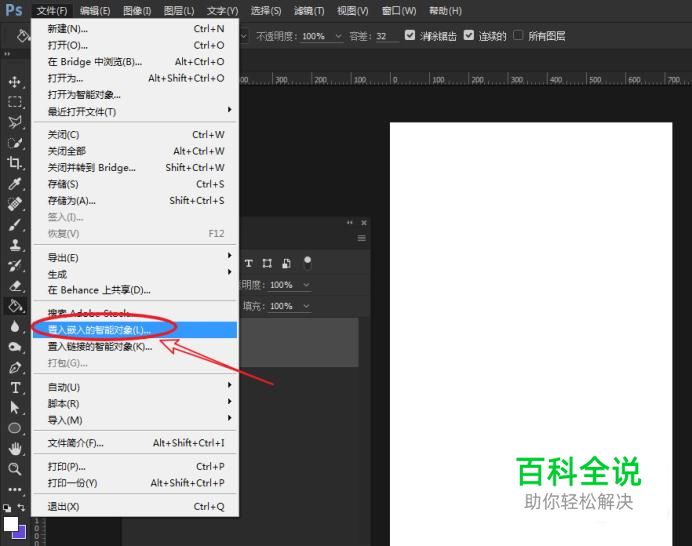692x546 pixels.
Task: Click the type layer filter icon
Action: (249, 264)
